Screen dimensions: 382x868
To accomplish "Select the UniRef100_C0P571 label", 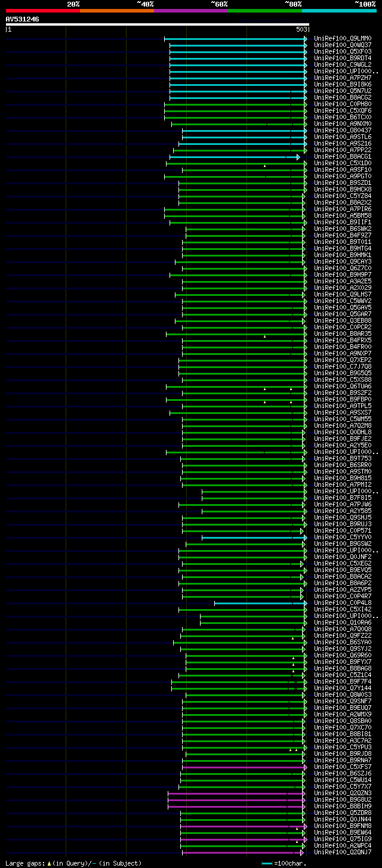I will (343, 530).
